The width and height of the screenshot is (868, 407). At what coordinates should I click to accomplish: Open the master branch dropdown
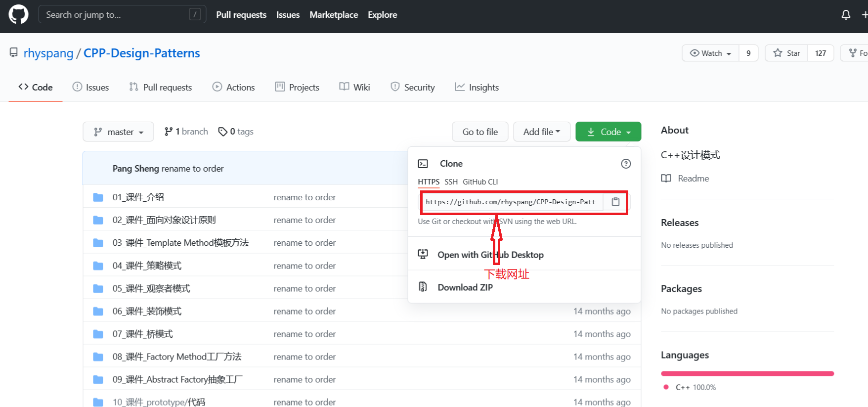point(119,132)
